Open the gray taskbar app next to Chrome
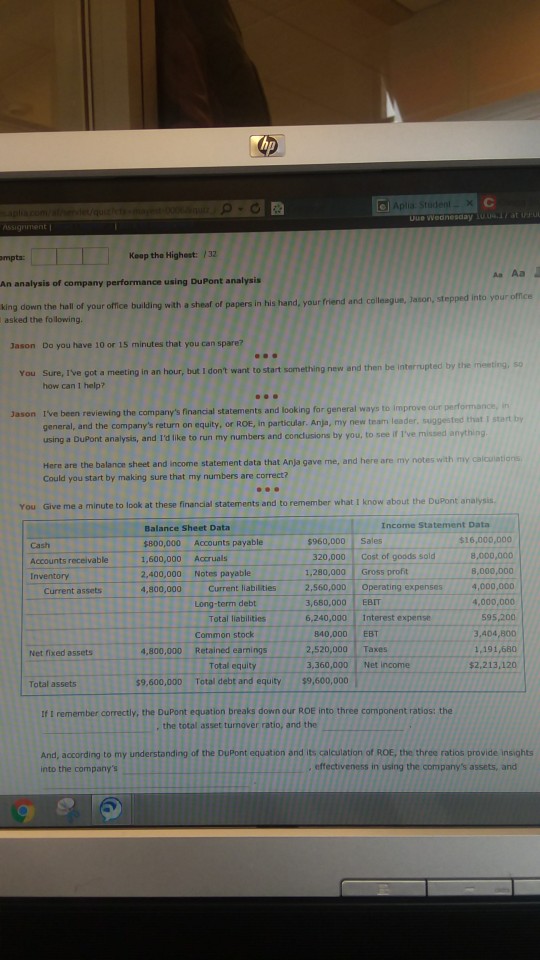Screen dimensions: 540x960 point(65,811)
